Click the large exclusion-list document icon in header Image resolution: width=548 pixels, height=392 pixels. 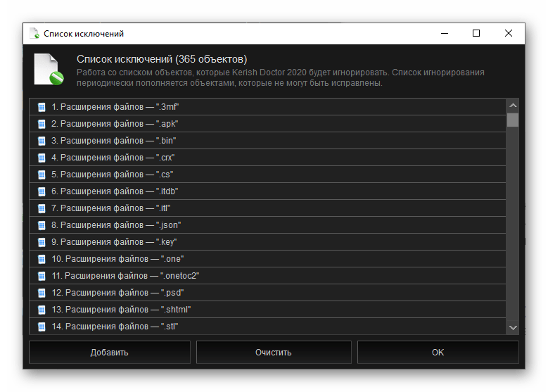click(x=49, y=69)
